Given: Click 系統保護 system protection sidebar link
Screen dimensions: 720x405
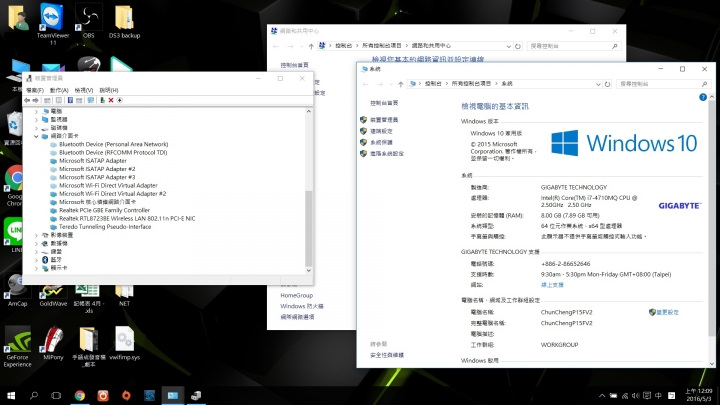Looking at the screenshot, I should [x=381, y=142].
